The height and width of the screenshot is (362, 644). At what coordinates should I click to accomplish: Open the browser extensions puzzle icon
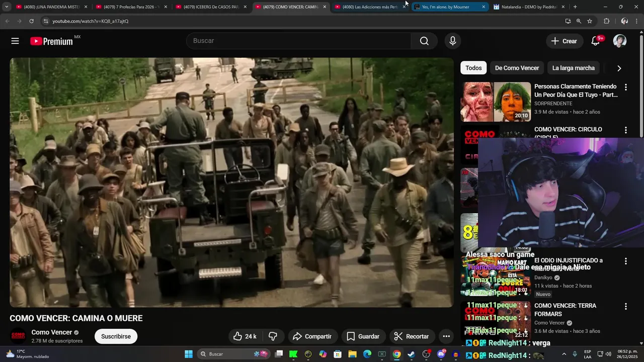[x=606, y=21]
